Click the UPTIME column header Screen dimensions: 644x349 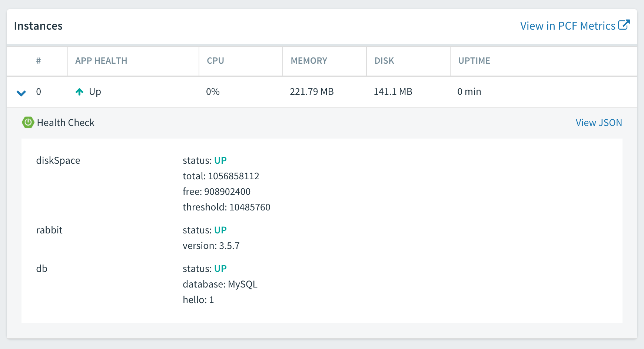[x=474, y=61]
